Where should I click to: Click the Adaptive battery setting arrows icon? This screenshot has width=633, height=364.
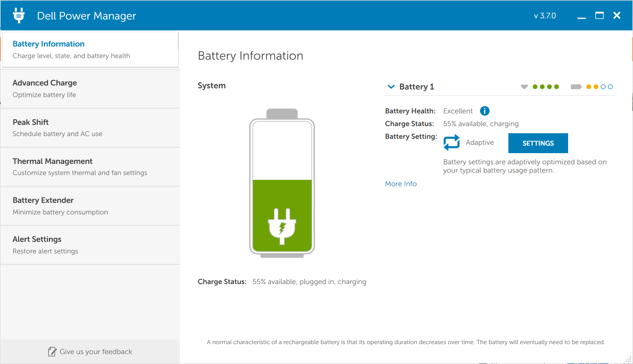[451, 142]
